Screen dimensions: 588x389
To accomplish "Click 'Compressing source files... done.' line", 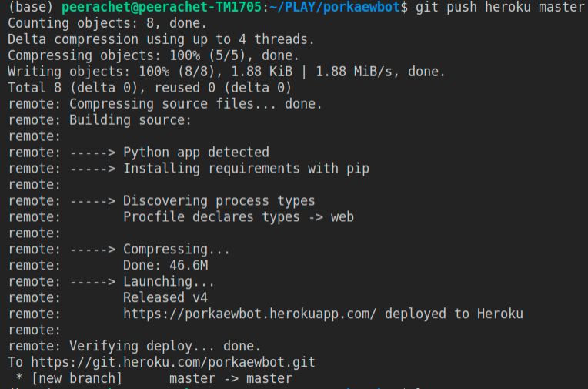I will (165, 104).
